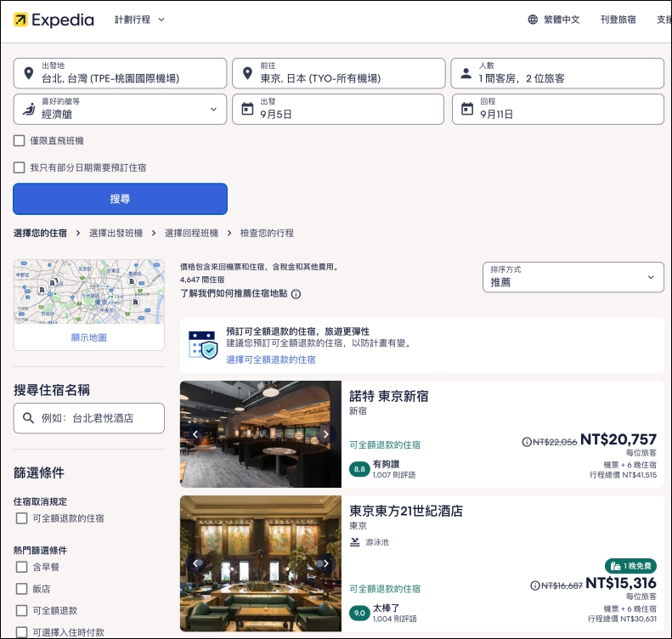Click the return calendar icon

click(x=467, y=109)
